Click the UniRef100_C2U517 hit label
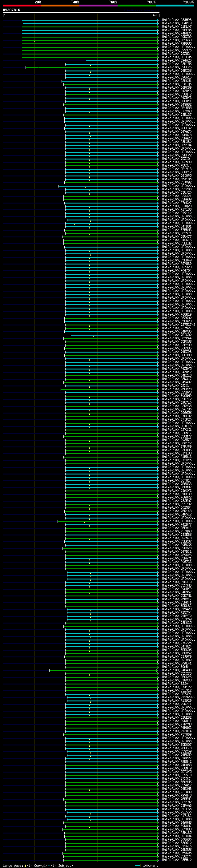This screenshot has height=868, width=197. (x=177, y=433)
